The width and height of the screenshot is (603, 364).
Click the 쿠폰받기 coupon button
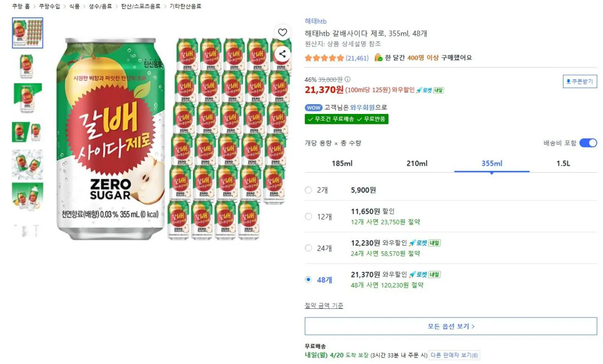pos(580,81)
